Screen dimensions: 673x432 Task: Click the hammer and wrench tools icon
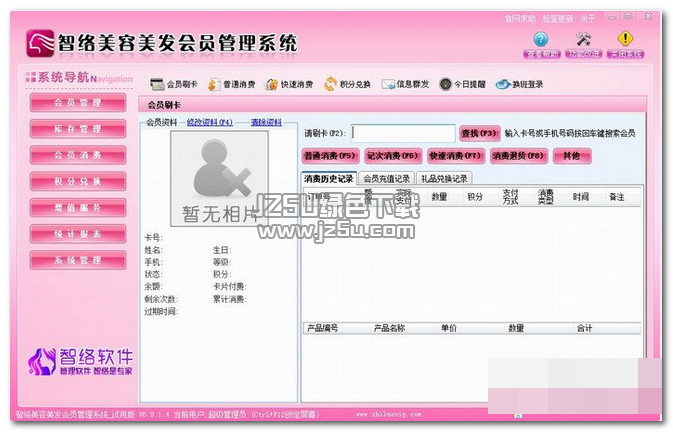coord(583,39)
